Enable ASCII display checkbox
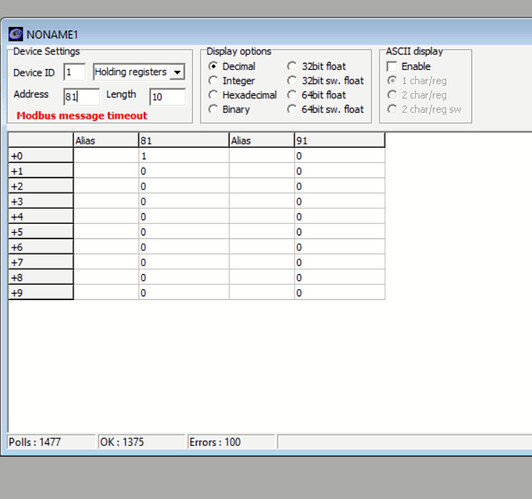This screenshot has width=532, height=499. 392,66
